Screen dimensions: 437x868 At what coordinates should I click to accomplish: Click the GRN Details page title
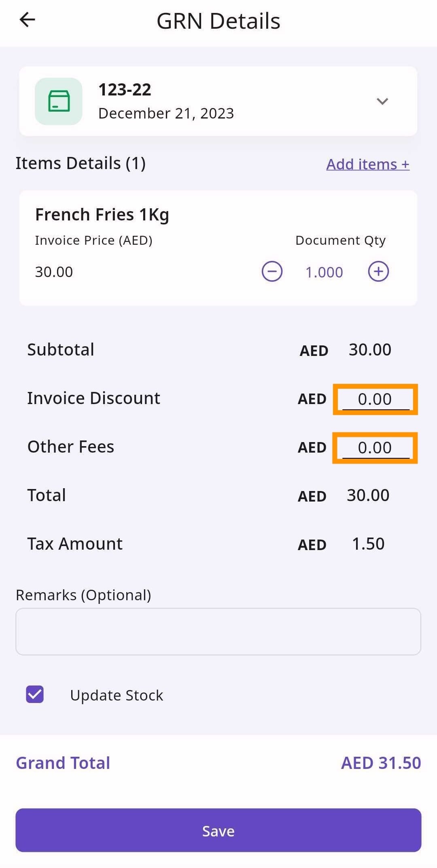coord(218,21)
